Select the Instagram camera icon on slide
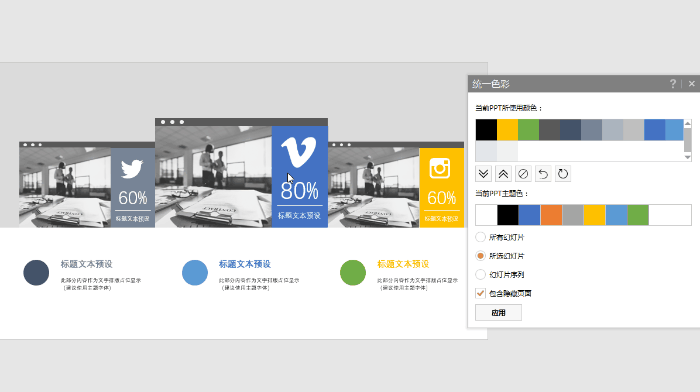The width and height of the screenshot is (700, 392). point(440,168)
